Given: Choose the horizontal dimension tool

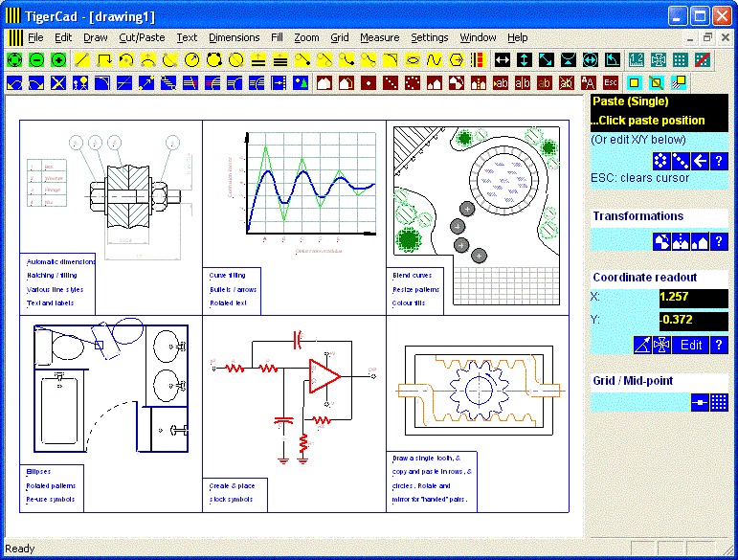Looking at the screenshot, I should pos(503,60).
